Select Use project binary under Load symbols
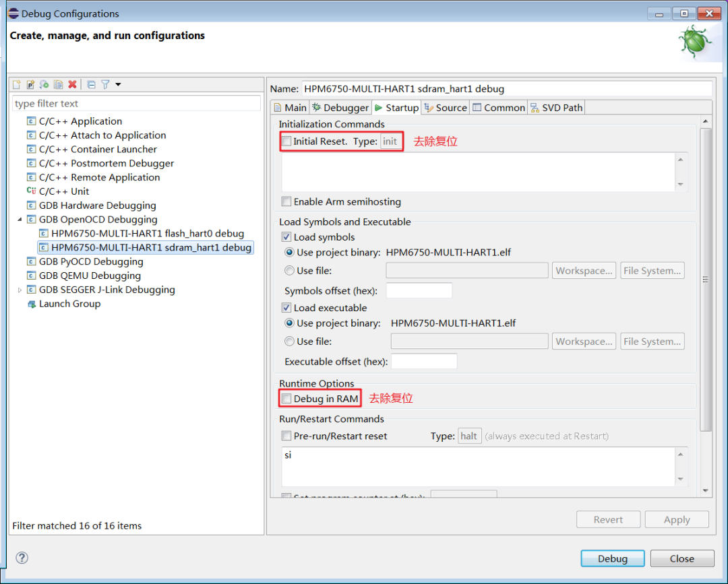The width and height of the screenshot is (728, 584). pyautogui.click(x=289, y=253)
